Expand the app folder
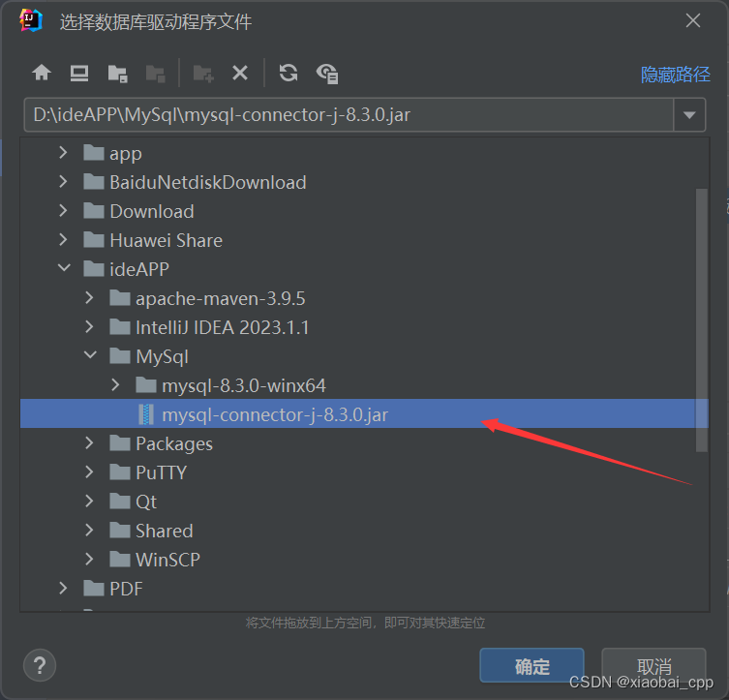The width and height of the screenshot is (729, 700). (63, 152)
